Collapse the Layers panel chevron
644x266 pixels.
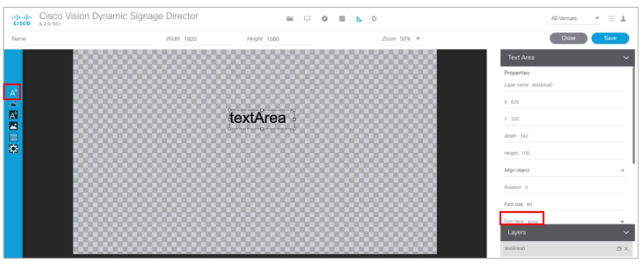click(626, 233)
